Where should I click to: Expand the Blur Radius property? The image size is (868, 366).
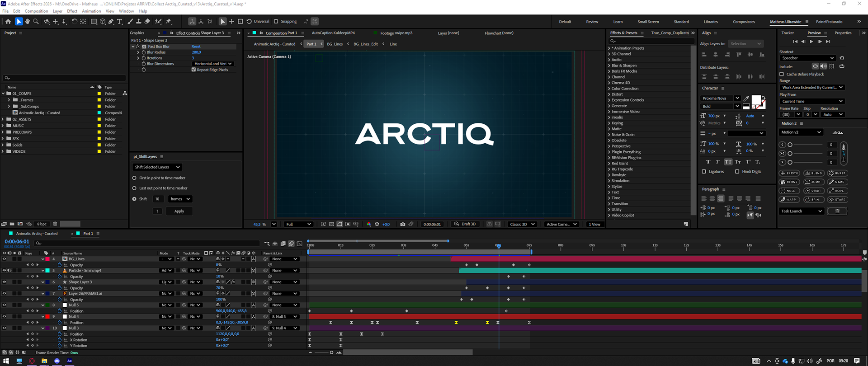coord(138,52)
